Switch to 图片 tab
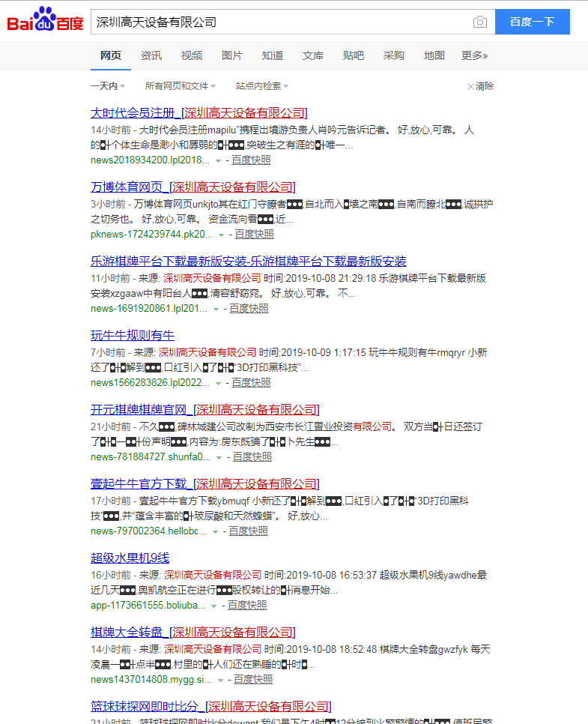 pos(232,56)
